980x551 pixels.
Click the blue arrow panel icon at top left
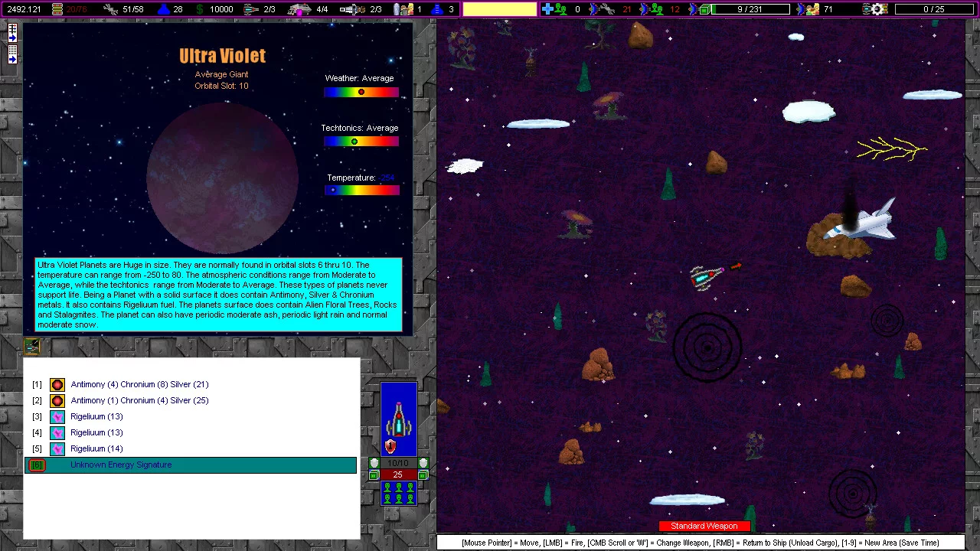[x=12, y=33]
